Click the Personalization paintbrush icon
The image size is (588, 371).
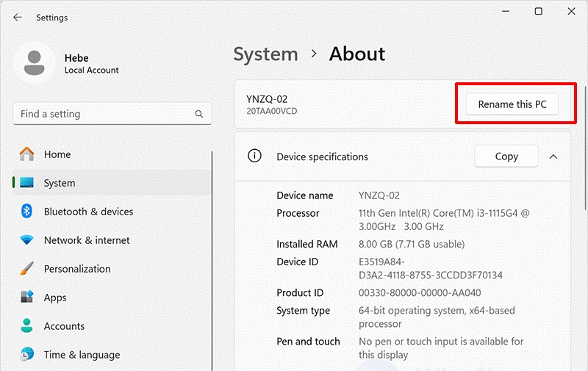tap(26, 269)
